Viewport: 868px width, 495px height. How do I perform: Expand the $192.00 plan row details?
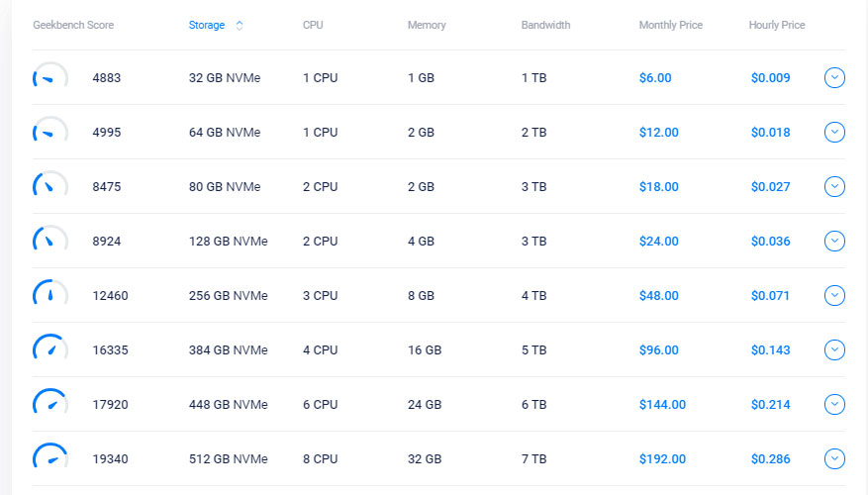(x=834, y=458)
